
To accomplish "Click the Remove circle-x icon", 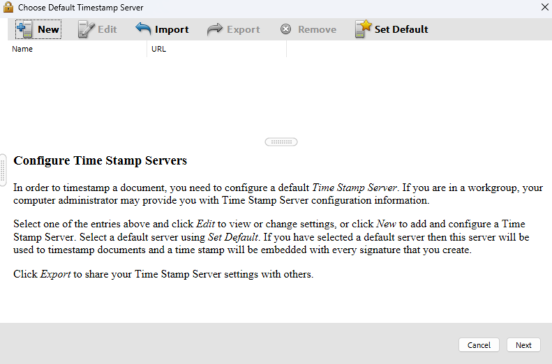I will coord(286,29).
